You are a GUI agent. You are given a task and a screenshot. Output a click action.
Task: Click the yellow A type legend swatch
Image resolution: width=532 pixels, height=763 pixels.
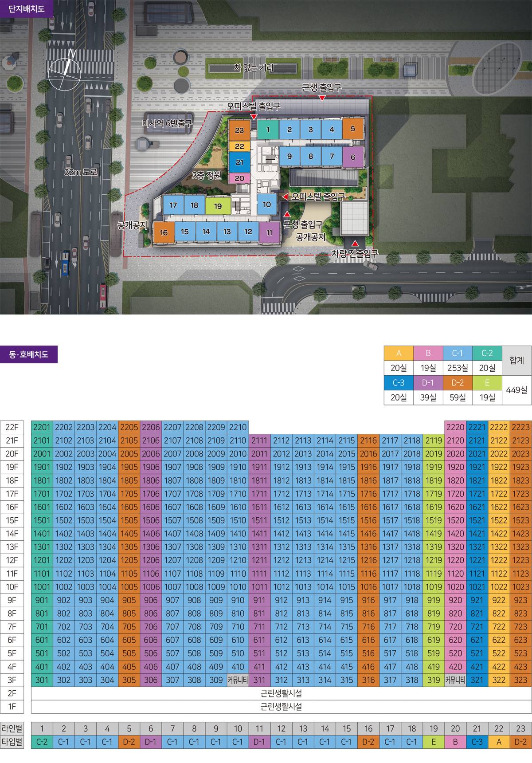[399, 353]
